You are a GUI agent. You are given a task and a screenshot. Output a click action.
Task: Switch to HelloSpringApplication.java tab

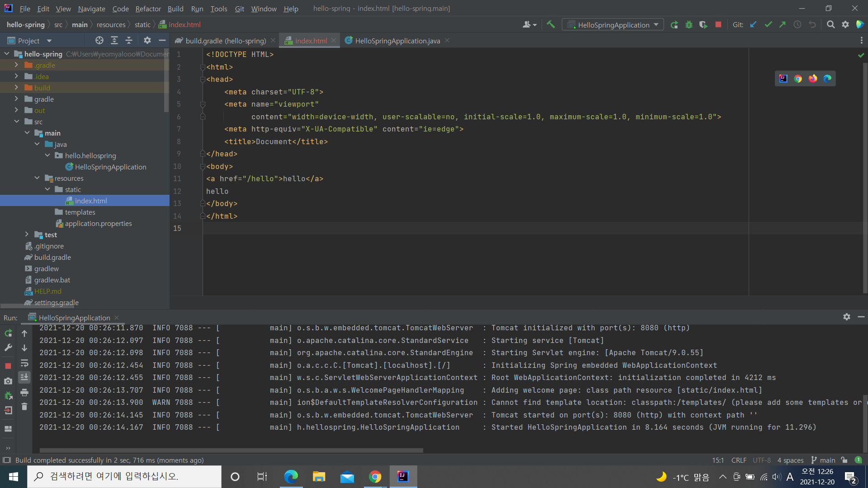tap(397, 41)
